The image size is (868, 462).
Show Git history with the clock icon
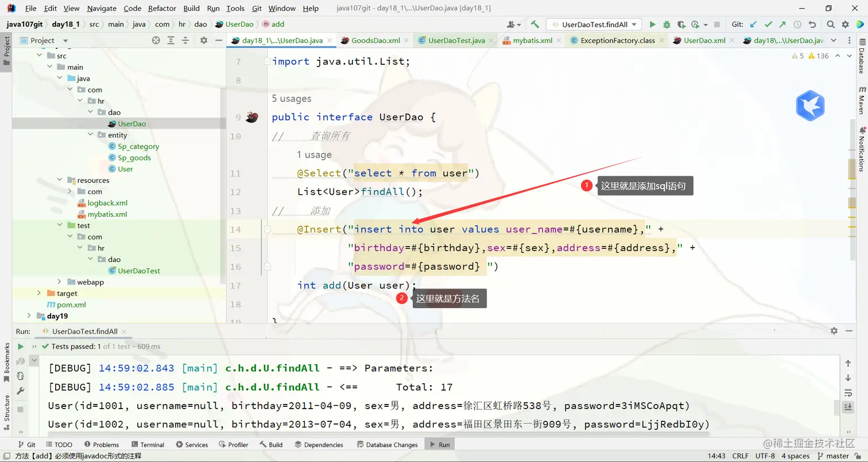(x=797, y=25)
